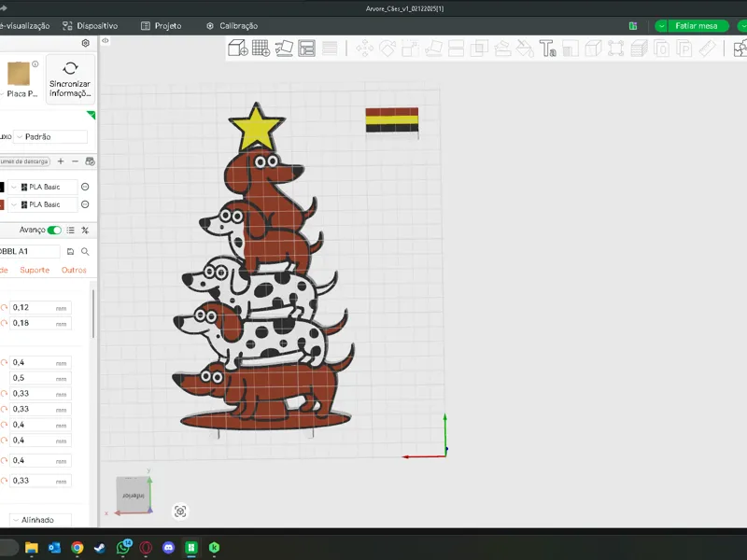Open the Mesh boolean tool

(479, 49)
